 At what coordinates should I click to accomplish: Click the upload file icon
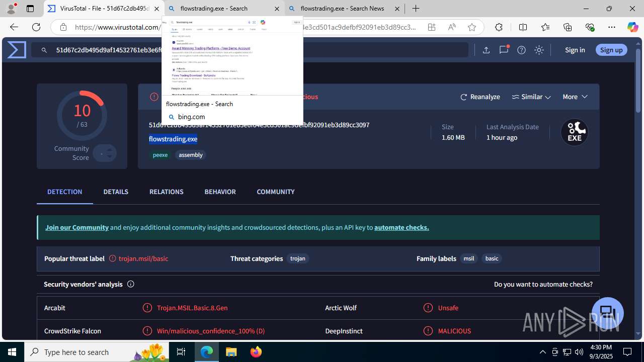tap(486, 50)
